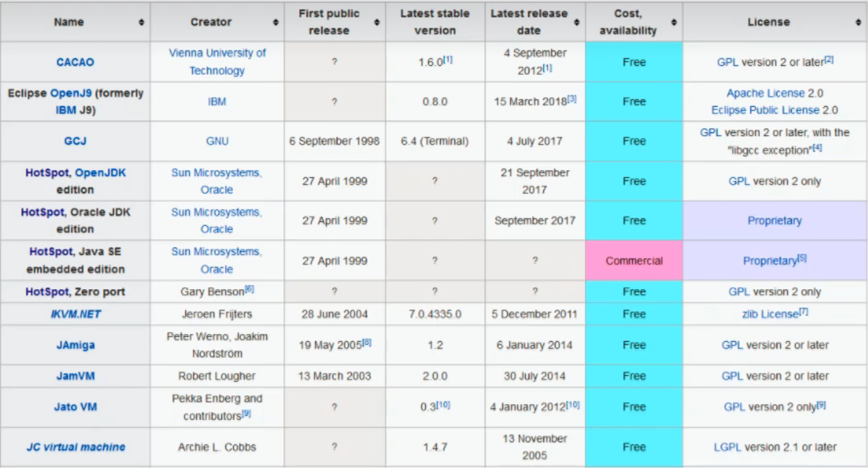This screenshot has height=468, width=868.
Task: Select text '28 June 2004'
Action: click(x=336, y=314)
